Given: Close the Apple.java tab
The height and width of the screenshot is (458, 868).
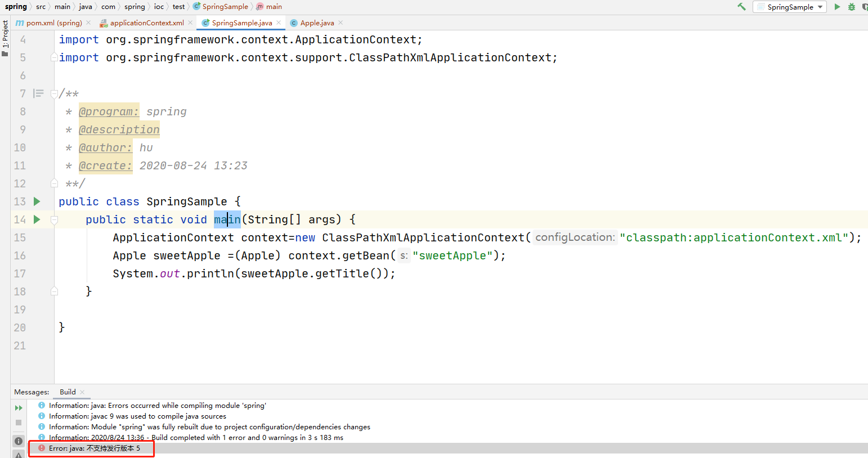Looking at the screenshot, I should coord(341,23).
